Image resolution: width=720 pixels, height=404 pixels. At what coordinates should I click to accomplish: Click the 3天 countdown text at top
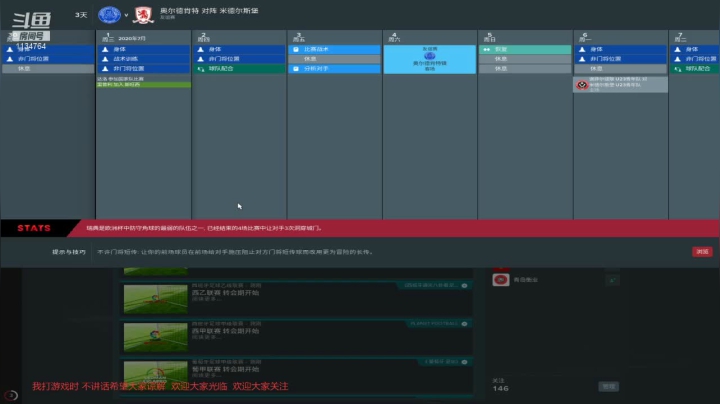[81, 15]
